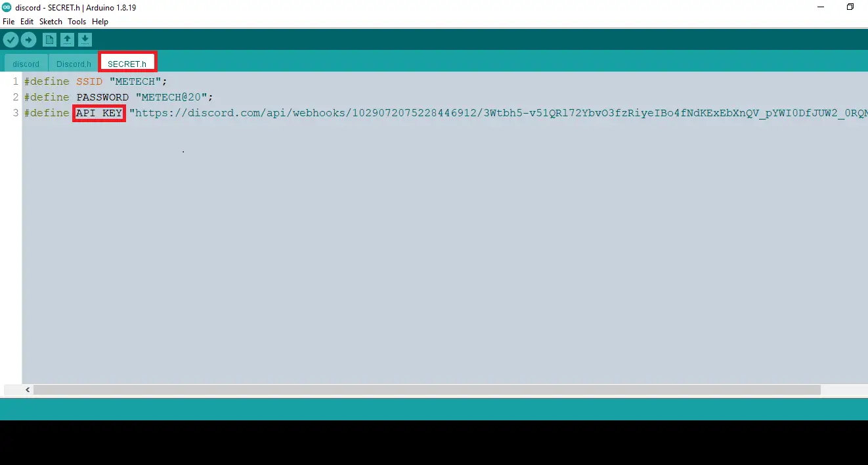Click the horizontal scrollbar thumb

(427, 389)
